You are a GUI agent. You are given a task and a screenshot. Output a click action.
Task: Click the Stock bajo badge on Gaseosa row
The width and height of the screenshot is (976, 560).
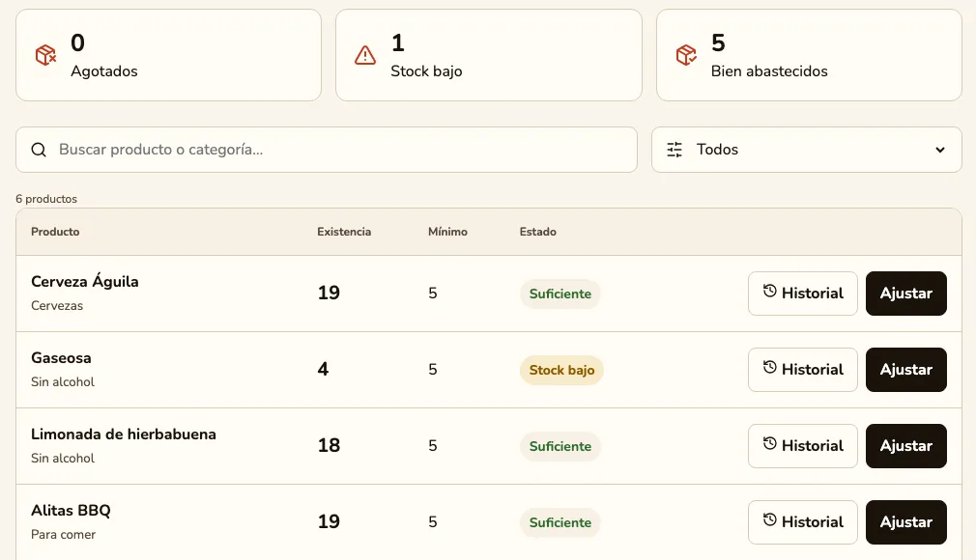tap(561, 370)
